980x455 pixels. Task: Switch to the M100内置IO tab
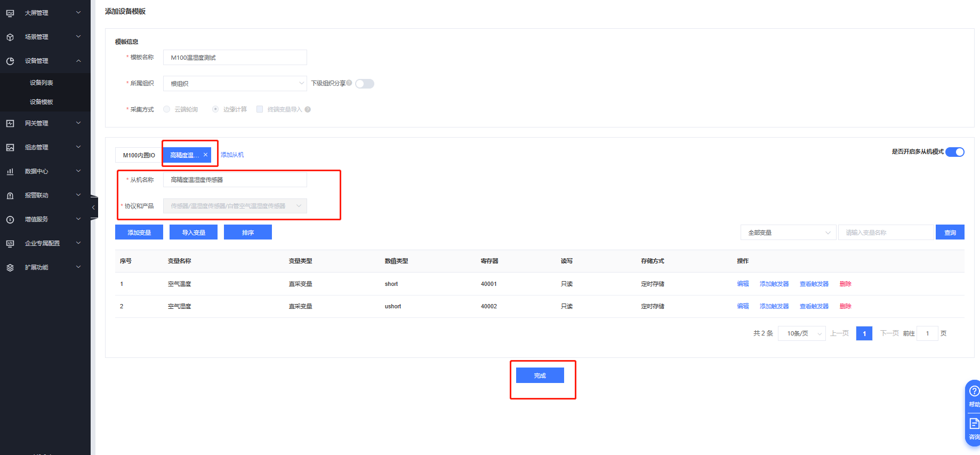click(x=139, y=155)
